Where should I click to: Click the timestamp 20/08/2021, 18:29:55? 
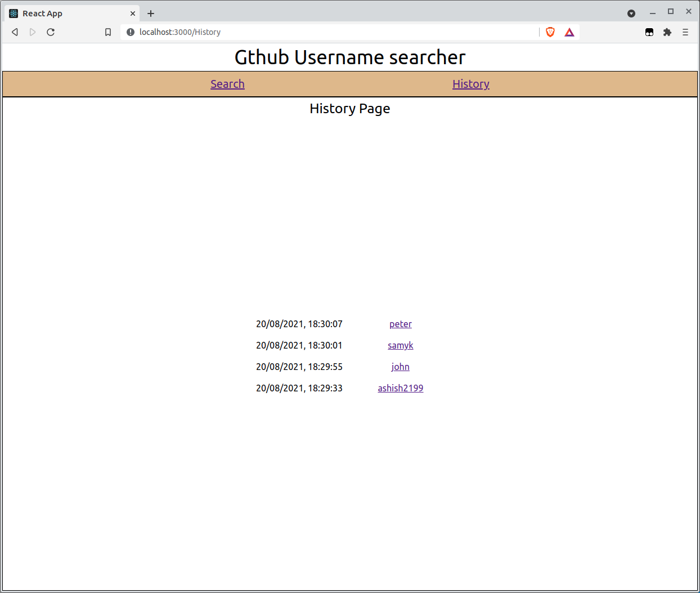299,367
